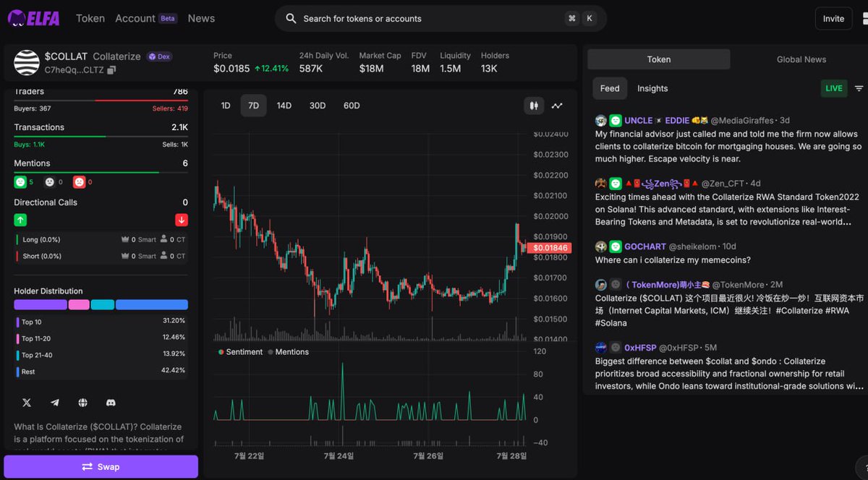Click the search magnifier icon
This screenshot has width=868, height=480.
291,18
